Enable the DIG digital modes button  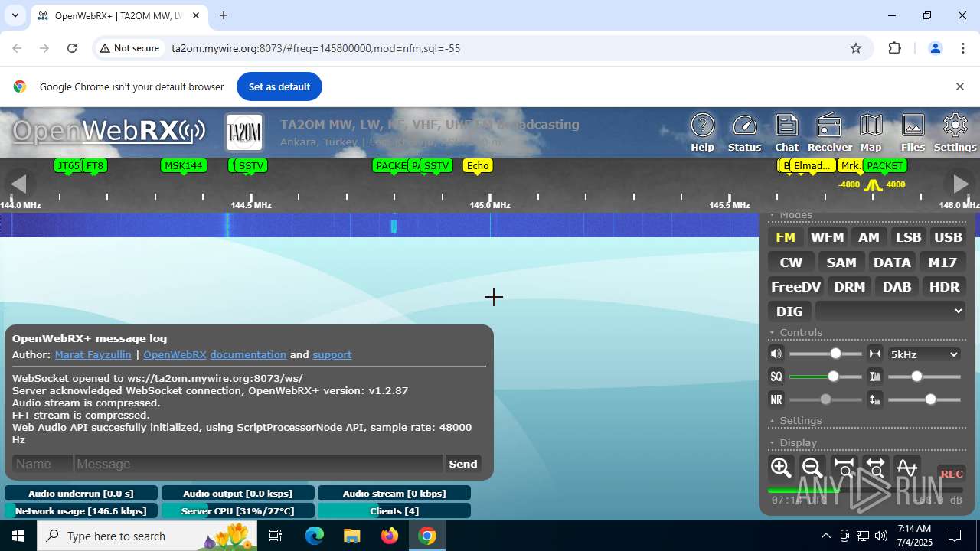(789, 311)
